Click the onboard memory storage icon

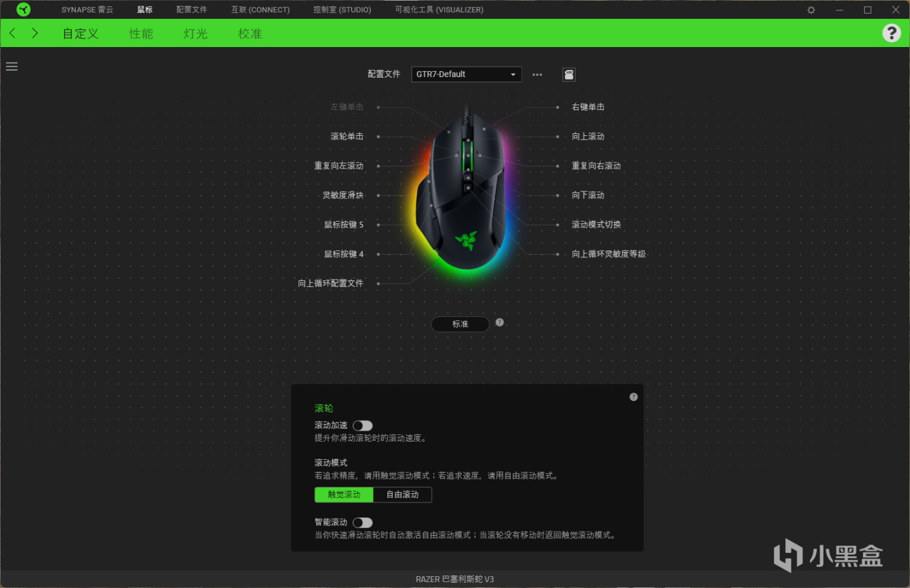[569, 74]
